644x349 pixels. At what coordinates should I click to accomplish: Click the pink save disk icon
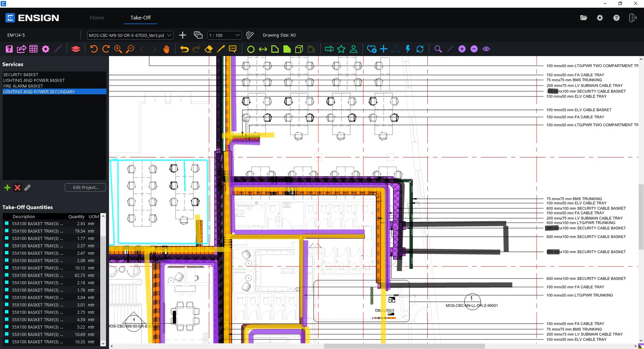[x=9, y=49]
